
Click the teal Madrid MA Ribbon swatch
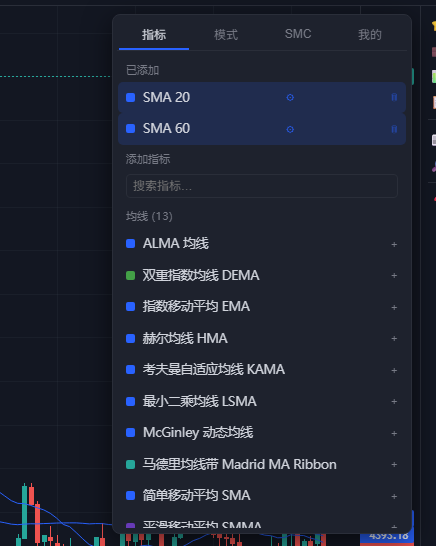[x=130, y=465]
